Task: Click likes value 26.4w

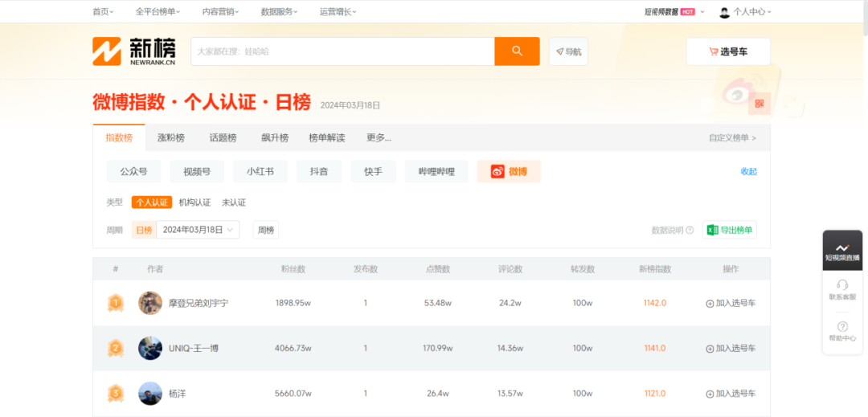Action: tap(438, 394)
